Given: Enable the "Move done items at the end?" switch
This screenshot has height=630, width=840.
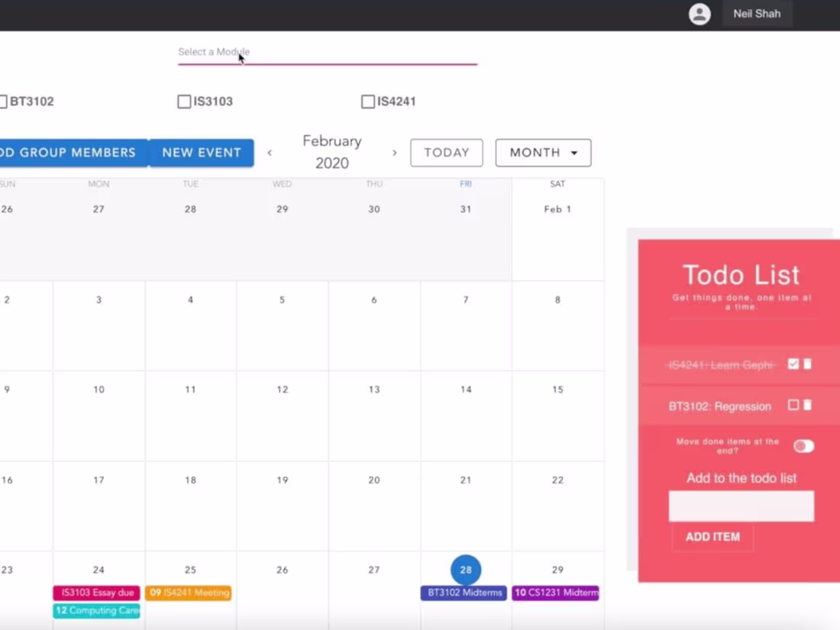Looking at the screenshot, I should 804,445.
